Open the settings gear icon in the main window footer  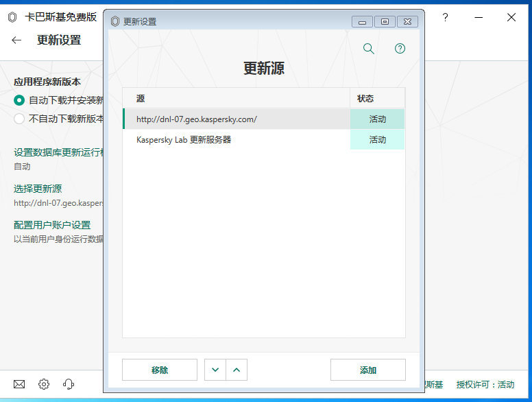click(x=44, y=384)
